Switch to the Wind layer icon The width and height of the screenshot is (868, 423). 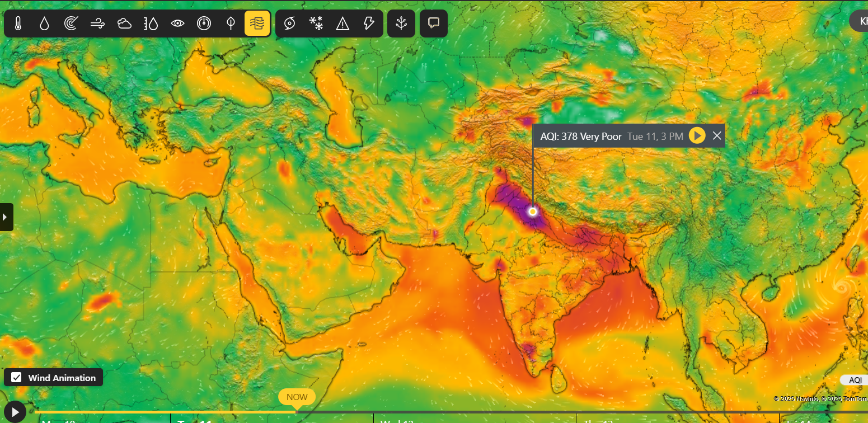tap(97, 23)
